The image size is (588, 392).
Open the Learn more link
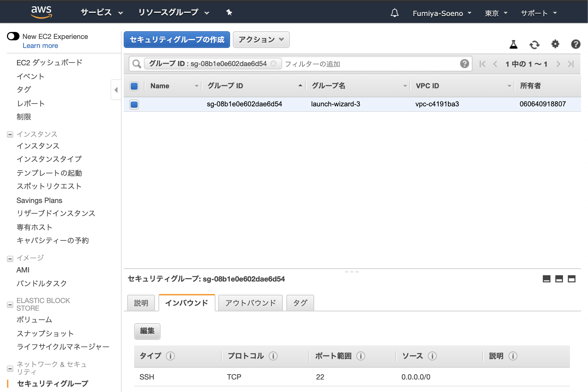pos(40,46)
